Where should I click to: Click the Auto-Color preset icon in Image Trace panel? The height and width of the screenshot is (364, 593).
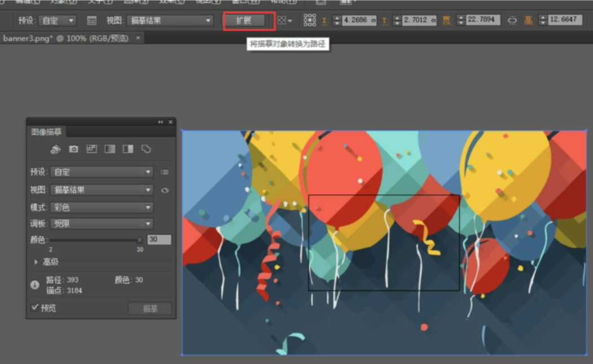[x=55, y=149]
